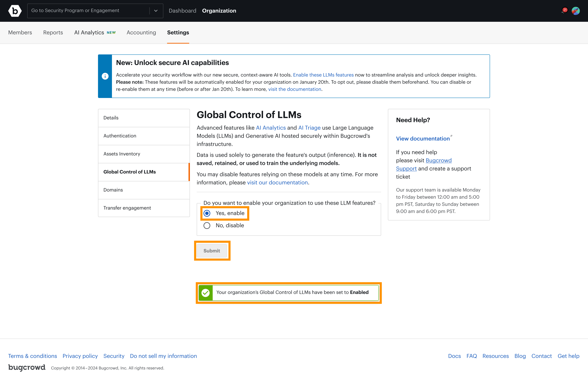Click the Bugcrowd logo in the top bar
This screenshot has height=380, width=588.
pos(15,11)
